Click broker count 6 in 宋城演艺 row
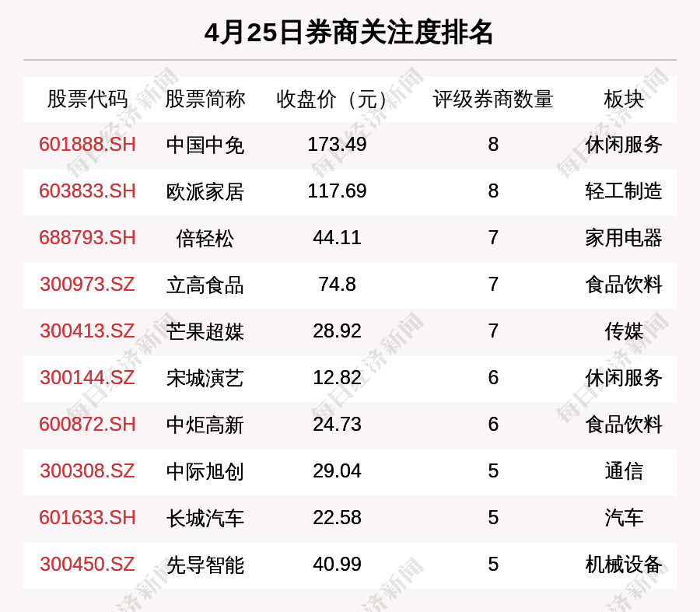Viewport: 700px width, 612px height. (493, 378)
